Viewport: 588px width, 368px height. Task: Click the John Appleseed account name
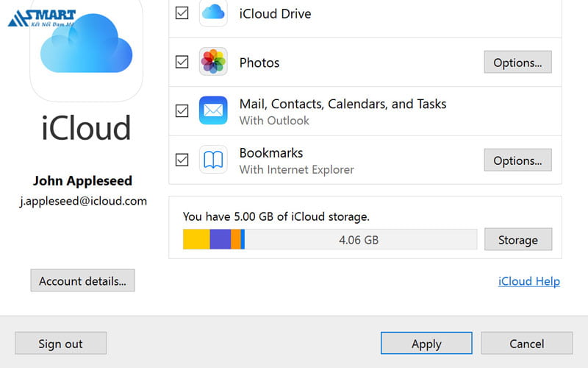(82, 180)
